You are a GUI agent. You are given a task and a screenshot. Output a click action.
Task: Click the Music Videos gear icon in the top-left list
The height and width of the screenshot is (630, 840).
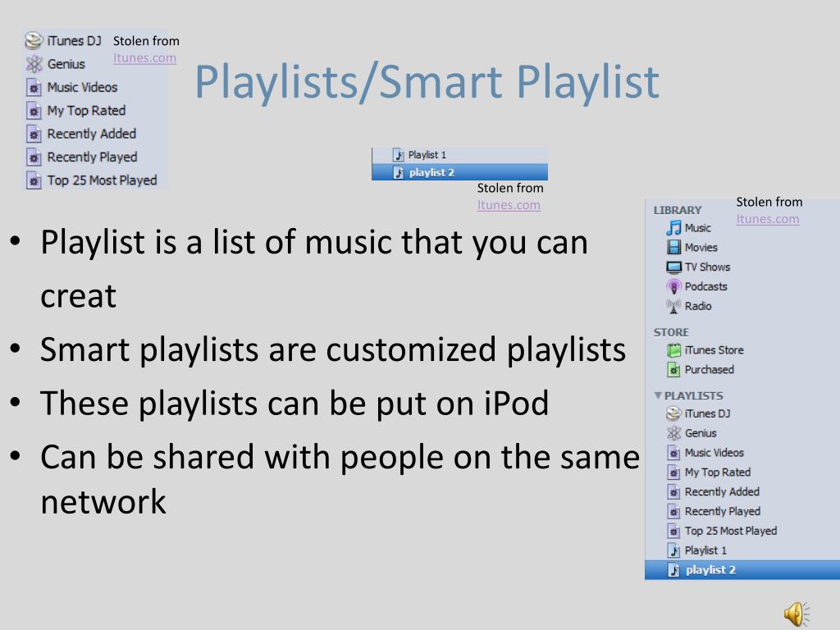[x=34, y=87]
